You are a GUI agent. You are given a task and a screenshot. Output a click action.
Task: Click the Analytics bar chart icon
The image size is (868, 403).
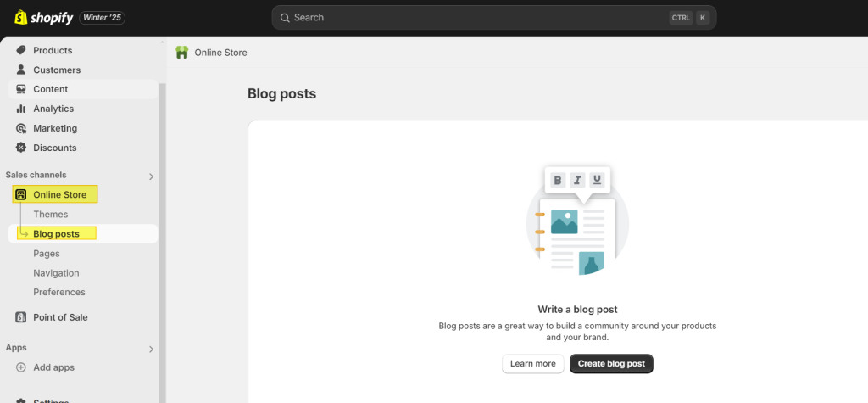tap(21, 109)
